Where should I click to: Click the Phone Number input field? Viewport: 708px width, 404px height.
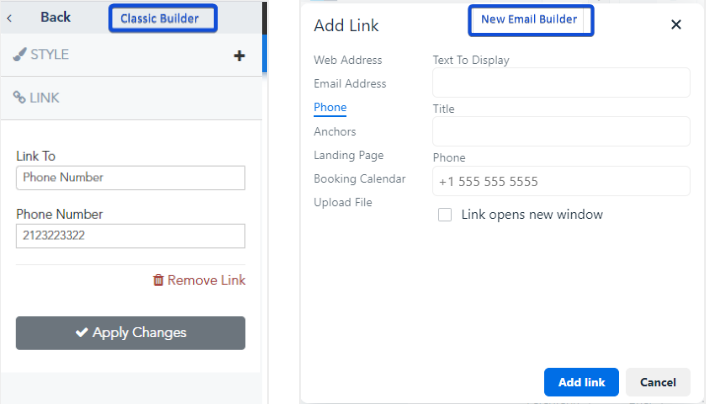(130, 236)
